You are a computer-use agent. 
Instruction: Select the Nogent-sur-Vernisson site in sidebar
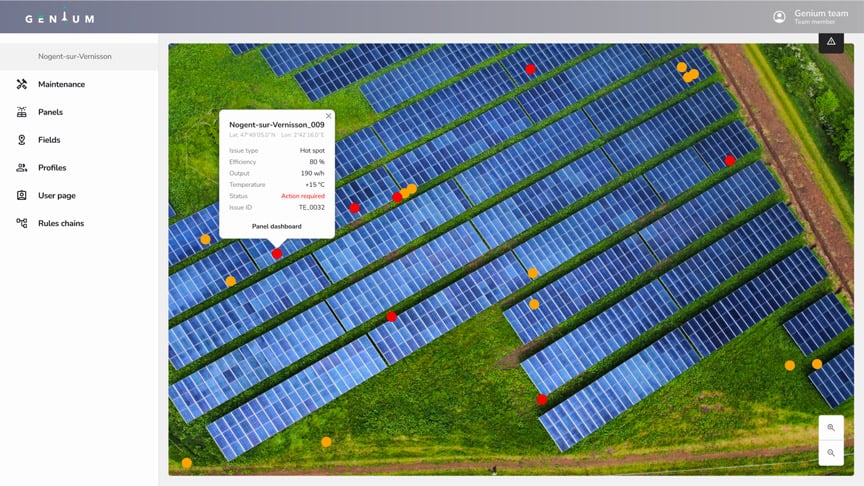pyautogui.click(x=75, y=57)
